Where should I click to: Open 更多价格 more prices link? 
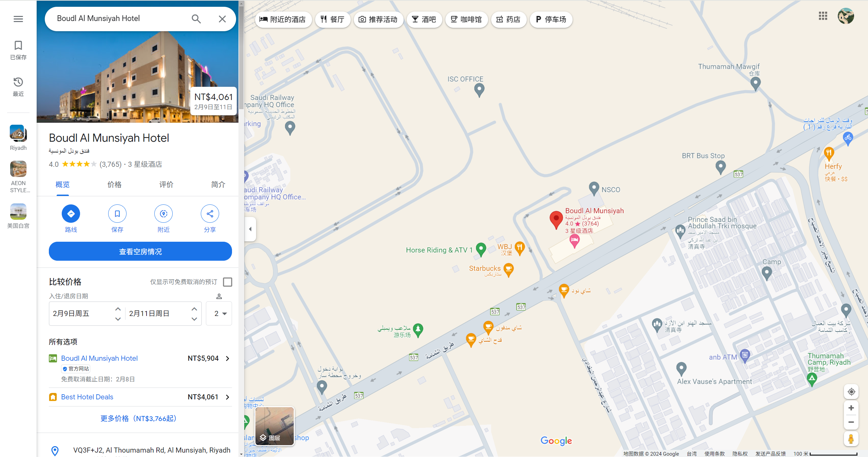click(x=138, y=419)
